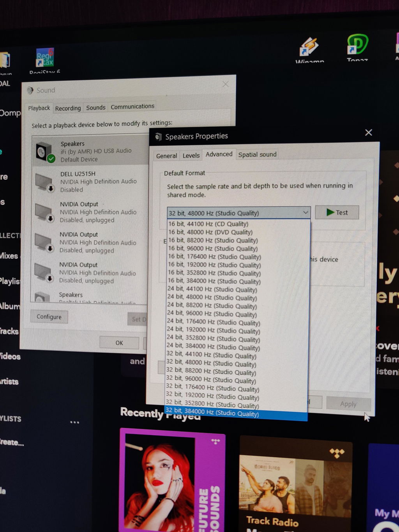Click Apply in Speakers Properties
The image size is (399, 532).
[348, 404]
